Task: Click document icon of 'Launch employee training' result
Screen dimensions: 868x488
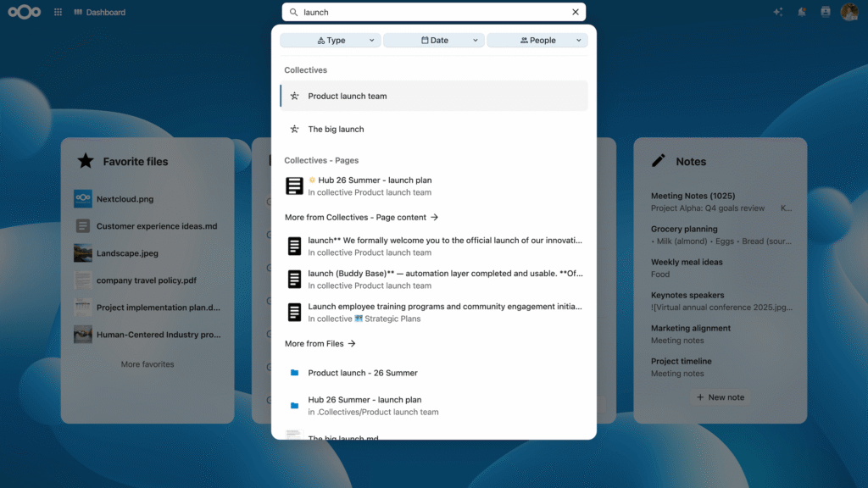Action: click(x=294, y=313)
